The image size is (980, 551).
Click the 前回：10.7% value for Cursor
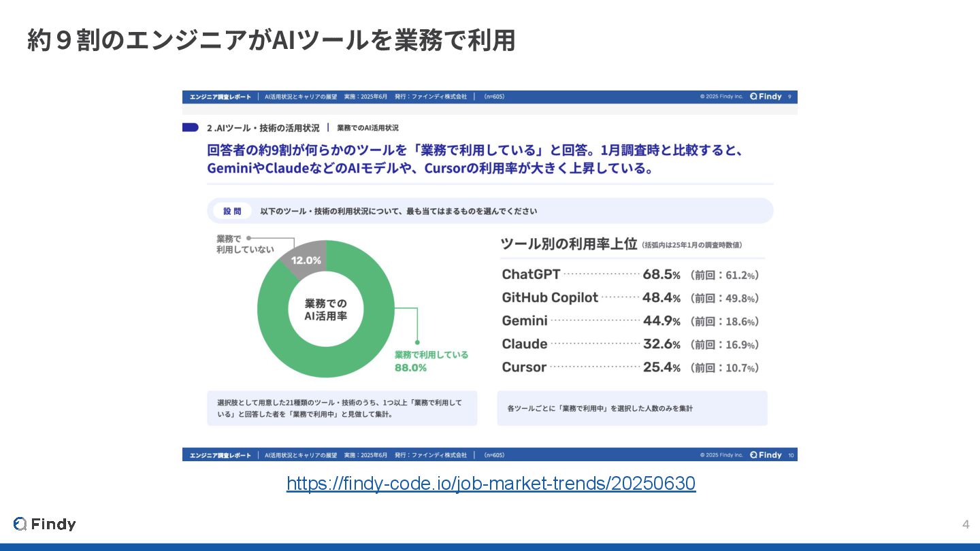(x=725, y=368)
